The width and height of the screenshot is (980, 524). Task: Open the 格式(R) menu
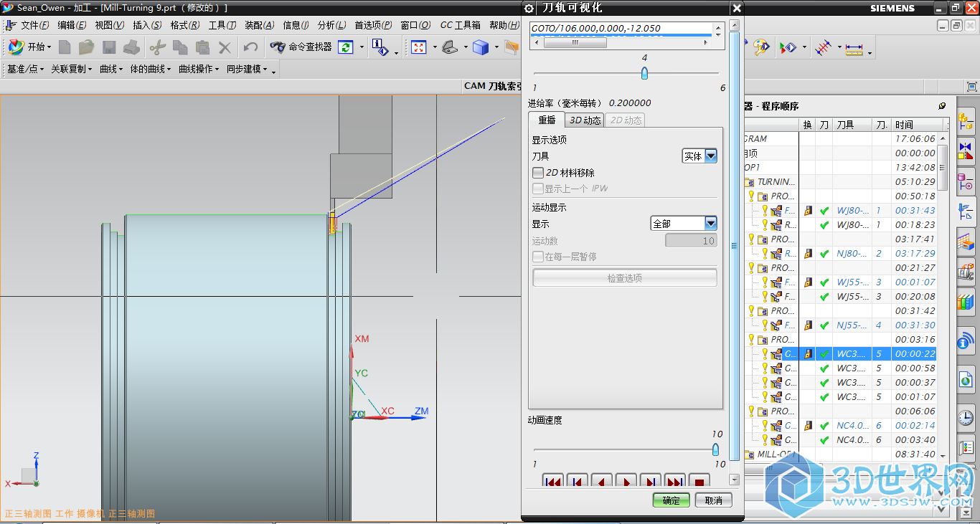tap(185, 25)
